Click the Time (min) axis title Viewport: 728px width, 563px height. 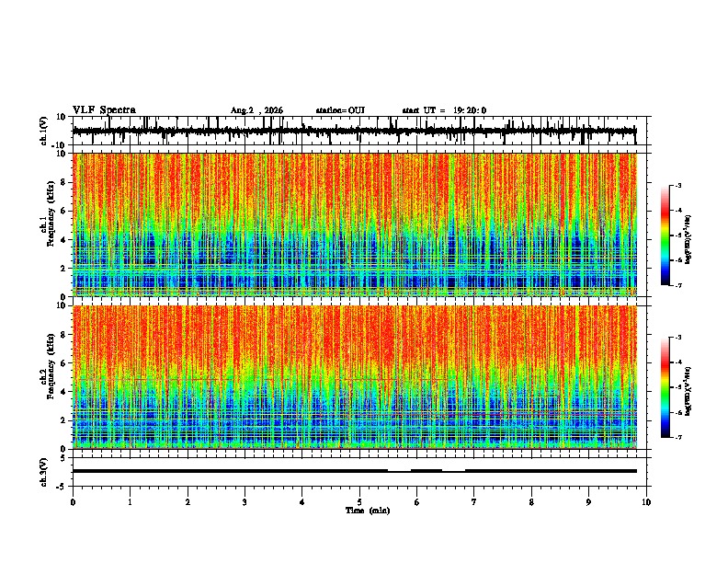click(x=368, y=511)
